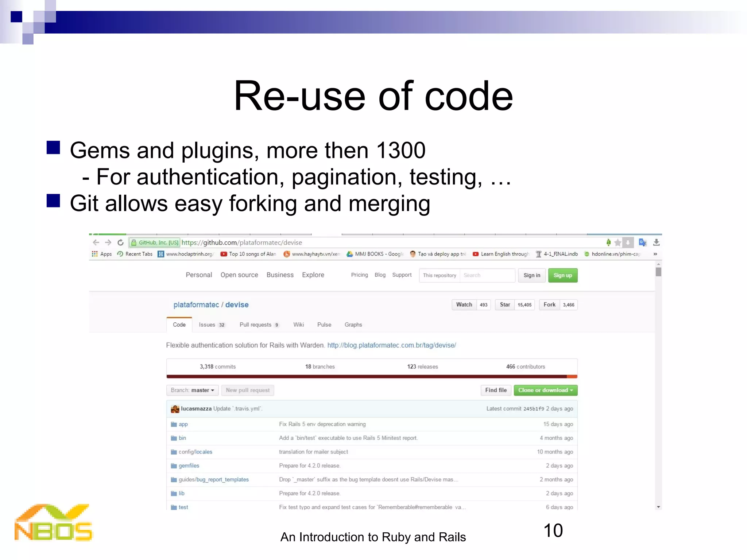Click the green padlock GitHub, Inc. badge
Viewport: 747px width, 560px height.
coord(155,242)
